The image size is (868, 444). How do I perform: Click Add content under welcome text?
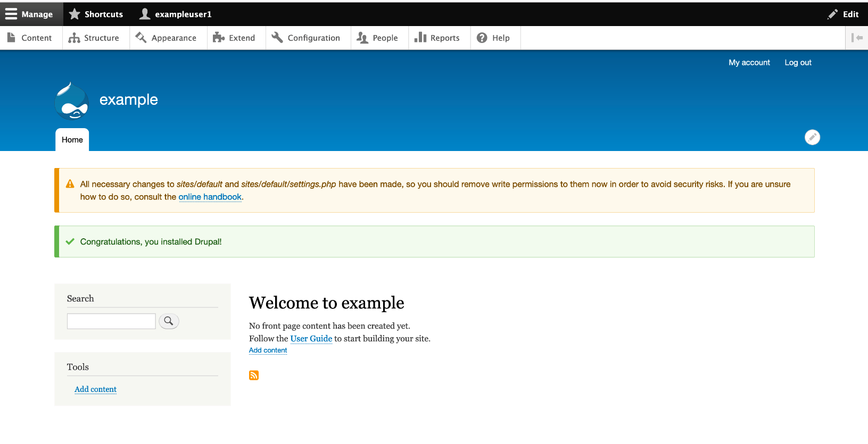tap(268, 350)
